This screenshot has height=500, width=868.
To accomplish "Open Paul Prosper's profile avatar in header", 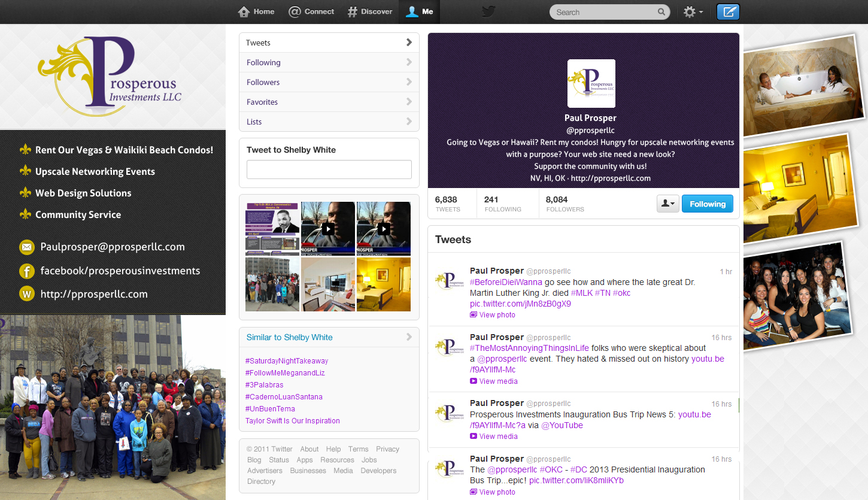I will click(x=591, y=83).
